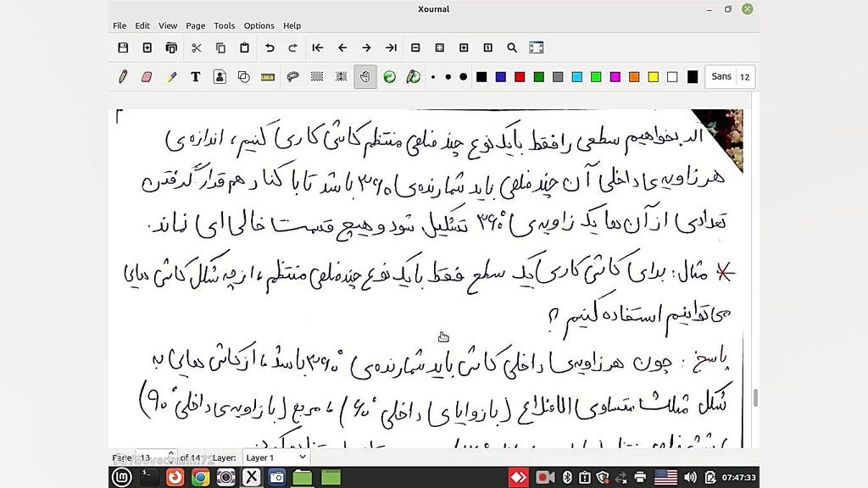Open a file using the toolbar Open icon

[x=171, y=47]
